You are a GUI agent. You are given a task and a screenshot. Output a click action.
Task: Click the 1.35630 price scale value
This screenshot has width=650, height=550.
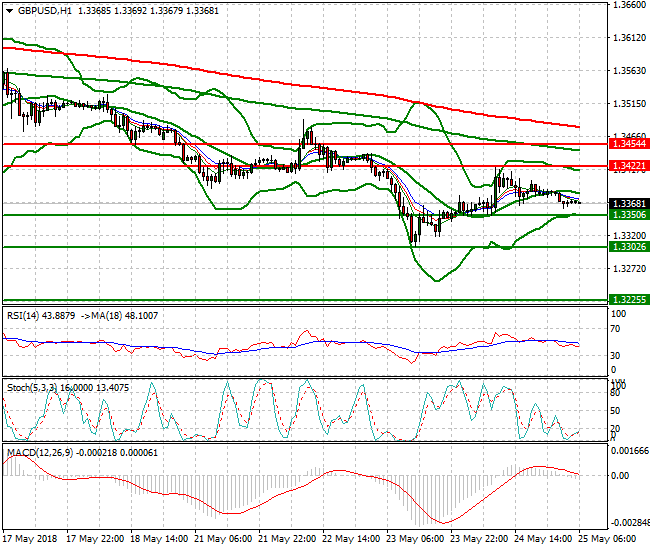pyautogui.click(x=629, y=70)
